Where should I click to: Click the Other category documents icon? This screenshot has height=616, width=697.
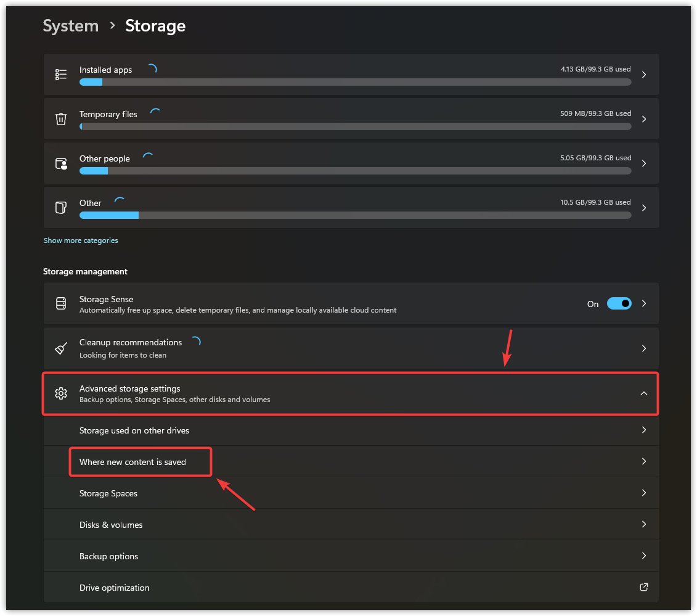(x=61, y=208)
